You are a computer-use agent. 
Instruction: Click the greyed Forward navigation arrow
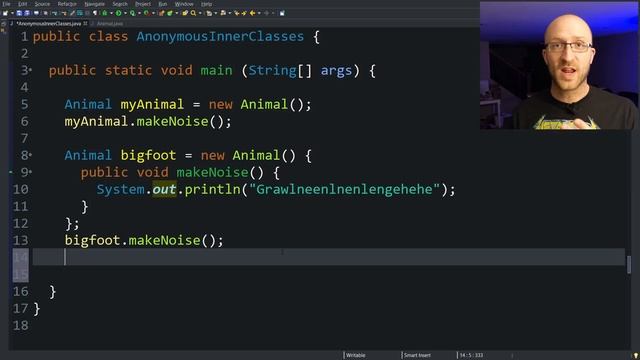click(x=267, y=13)
